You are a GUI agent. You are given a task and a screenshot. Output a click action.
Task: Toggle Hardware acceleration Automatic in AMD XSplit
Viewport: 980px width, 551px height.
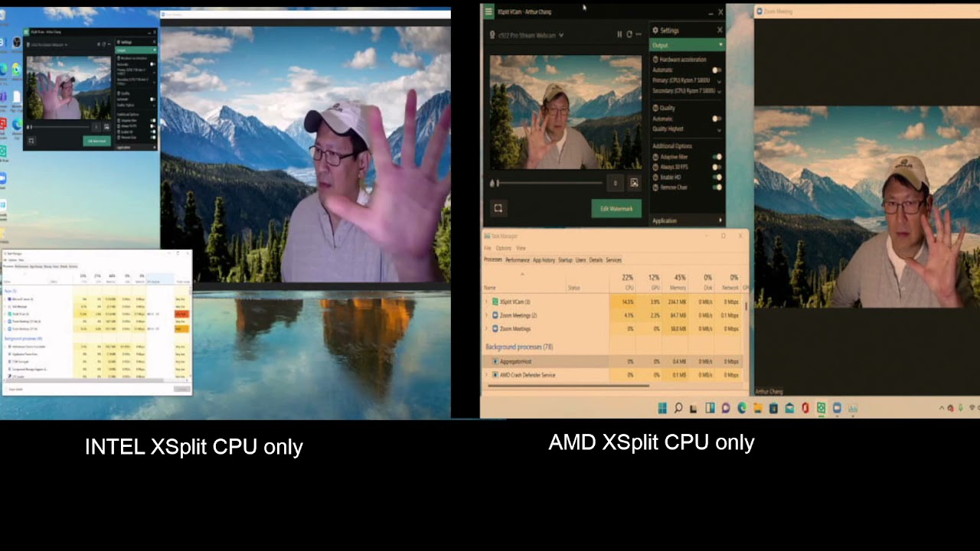(717, 70)
